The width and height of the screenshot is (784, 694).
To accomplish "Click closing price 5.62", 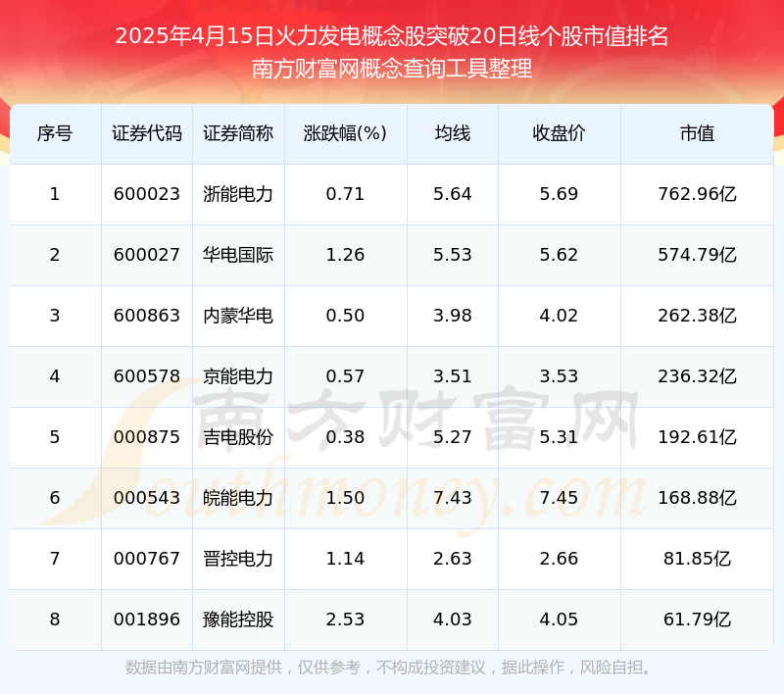I will click(x=559, y=255).
